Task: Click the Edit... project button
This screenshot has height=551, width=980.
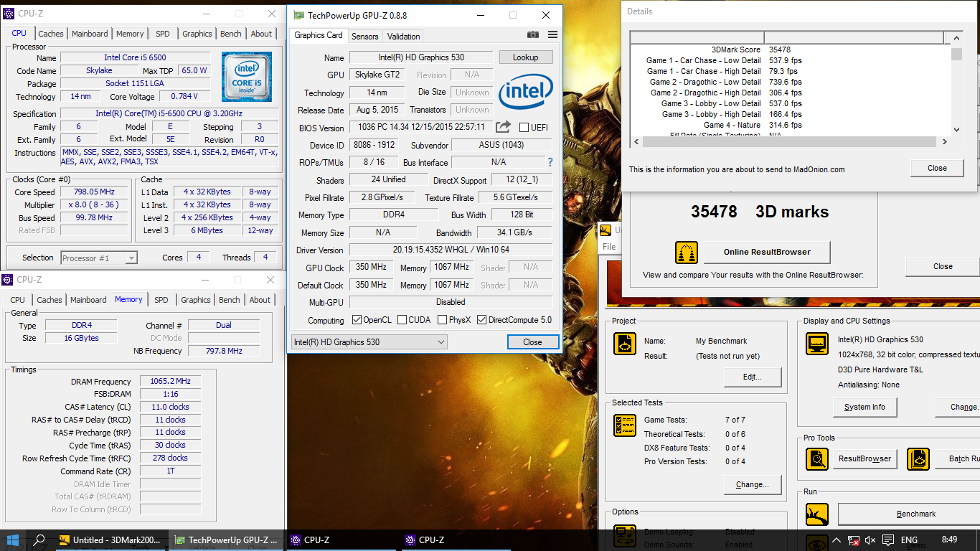Action: click(x=752, y=377)
